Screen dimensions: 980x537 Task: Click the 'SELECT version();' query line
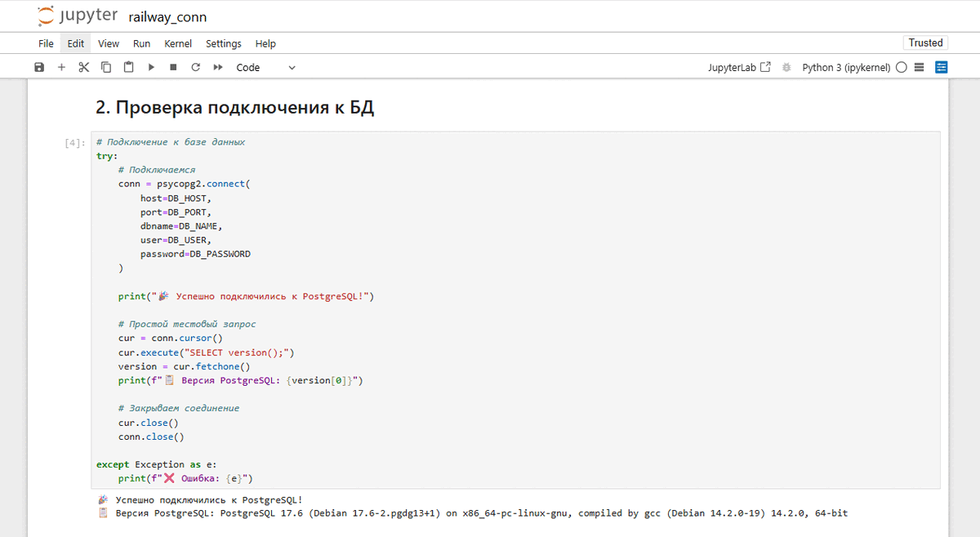[206, 352]
